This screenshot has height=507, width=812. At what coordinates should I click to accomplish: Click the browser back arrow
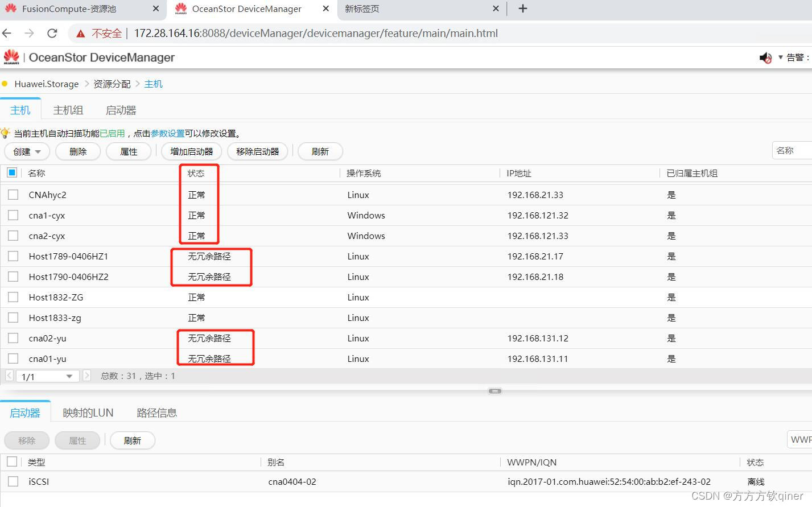(7, 33)
